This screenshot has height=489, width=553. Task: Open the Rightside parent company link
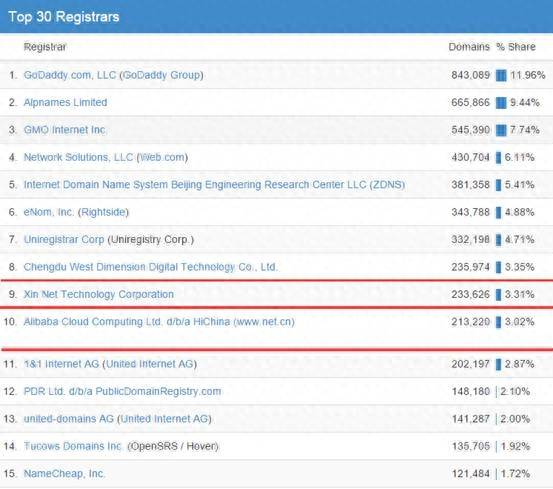(103, 212)
